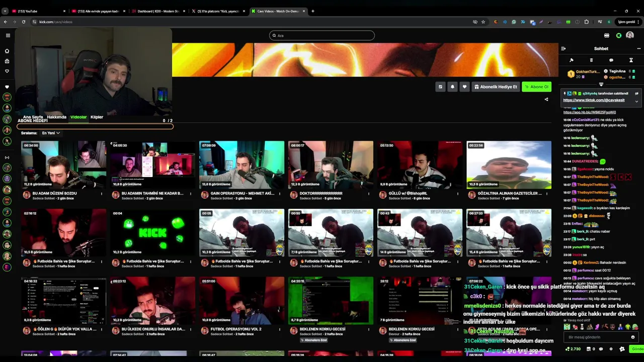
Task: Open BU ADAM DÜZENİ BOZDU thumbnail
Action: pos(63,165)
